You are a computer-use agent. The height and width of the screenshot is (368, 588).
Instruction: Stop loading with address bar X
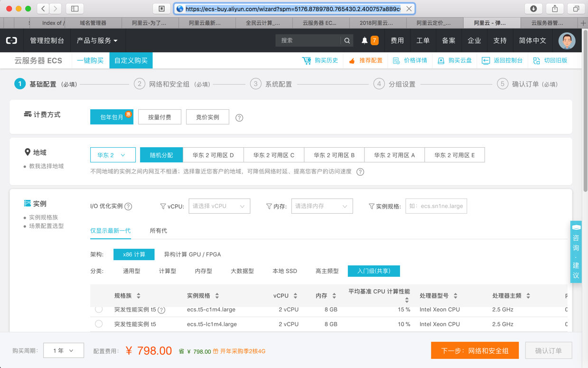tap(409, 9)
